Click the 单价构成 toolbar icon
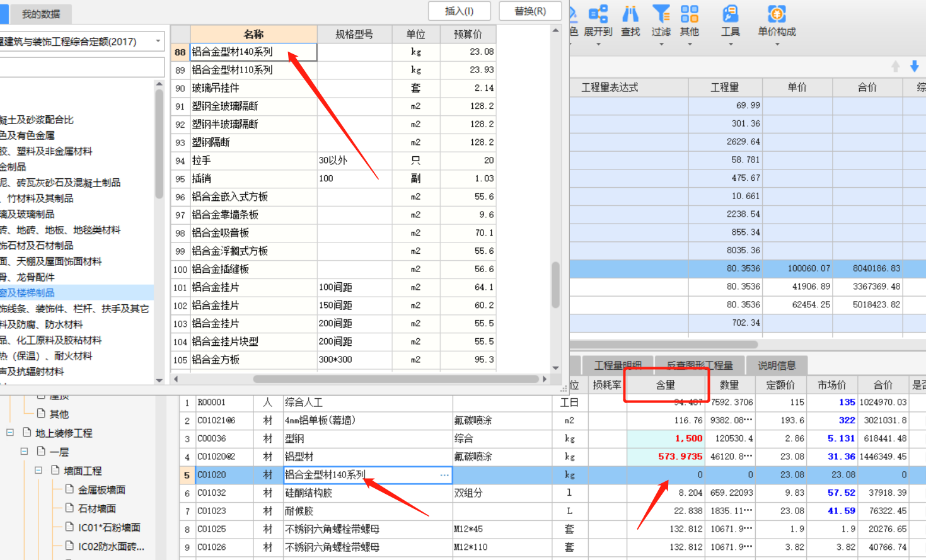Screen dimensions: 926x560 point(777,14)
